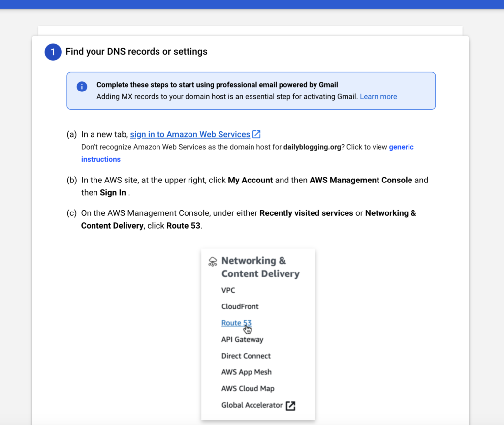Click the bold banner title about professional email
This screenshot has height=425, width=504.
[217, 85]
